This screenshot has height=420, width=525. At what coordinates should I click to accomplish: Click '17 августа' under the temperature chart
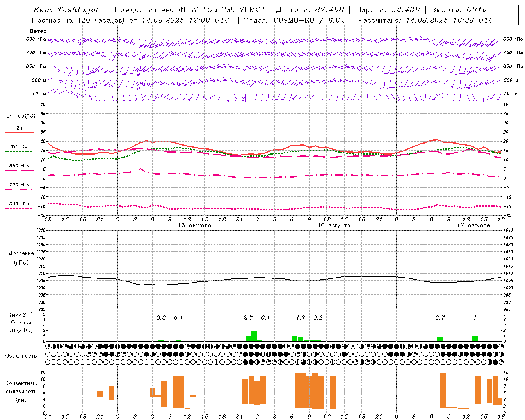pos(473,226)
